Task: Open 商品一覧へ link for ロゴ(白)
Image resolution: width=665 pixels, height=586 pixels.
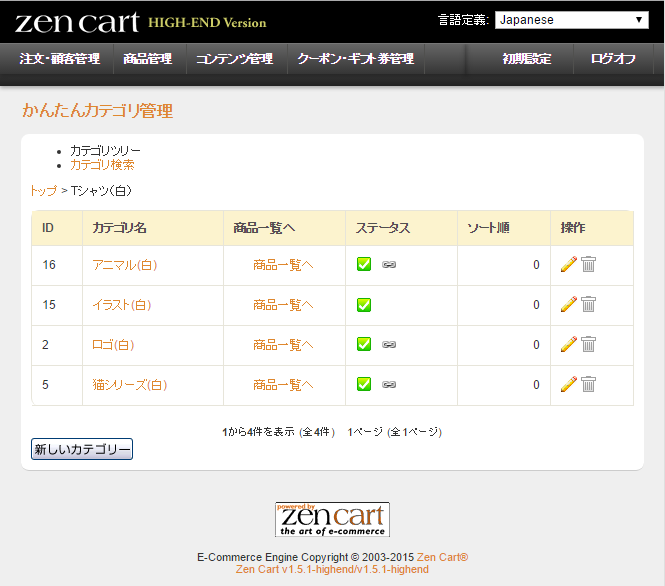Action: tap(283, 345)
